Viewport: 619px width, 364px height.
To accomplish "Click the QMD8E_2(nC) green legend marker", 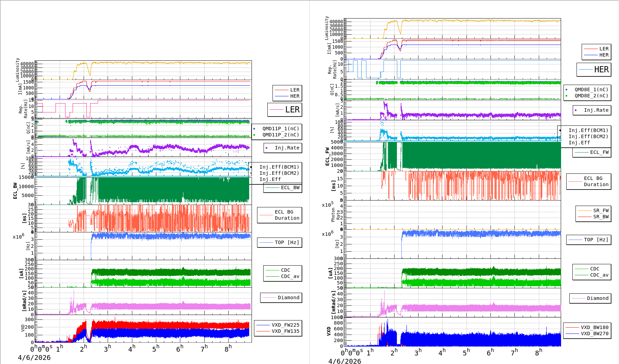I will [566, 96].
